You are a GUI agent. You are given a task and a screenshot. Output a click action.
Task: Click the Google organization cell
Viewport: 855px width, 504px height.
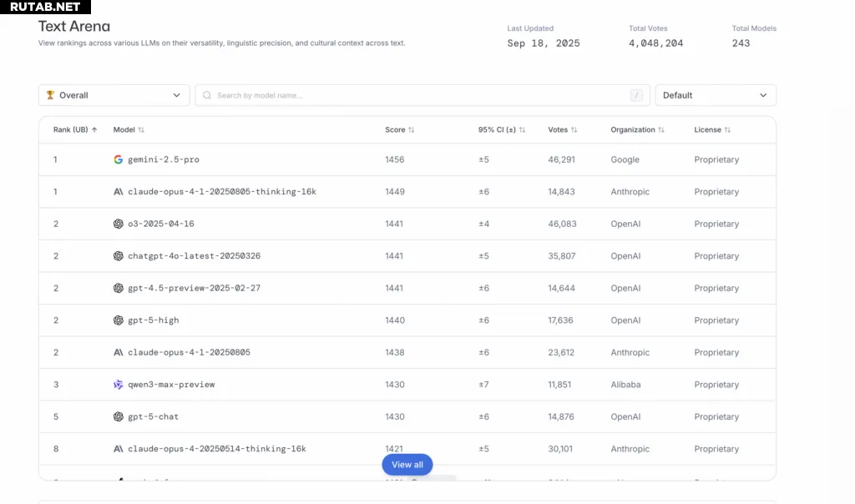625,159
